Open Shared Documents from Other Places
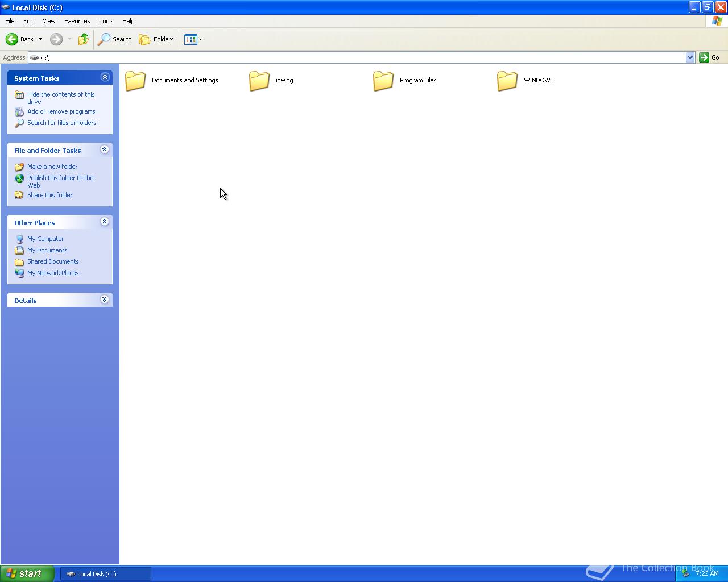Viewport: 728px width, 582px height. pos(53,261)
